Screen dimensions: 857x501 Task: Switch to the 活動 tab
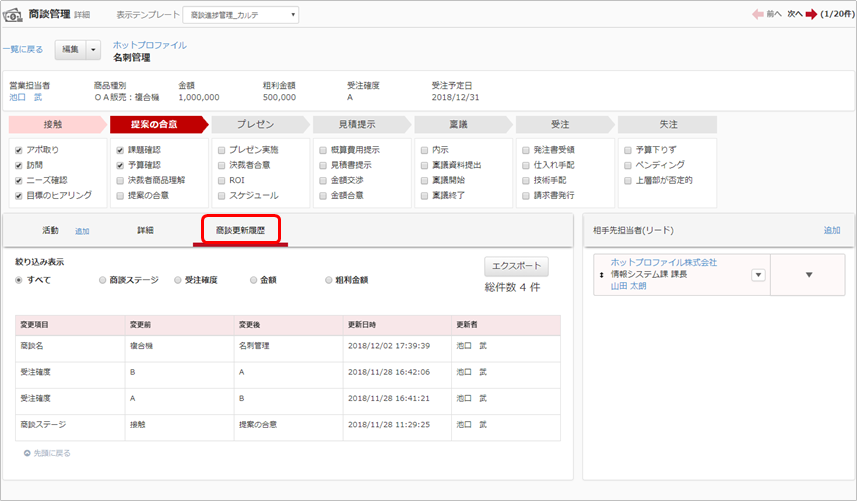point(50,231)
